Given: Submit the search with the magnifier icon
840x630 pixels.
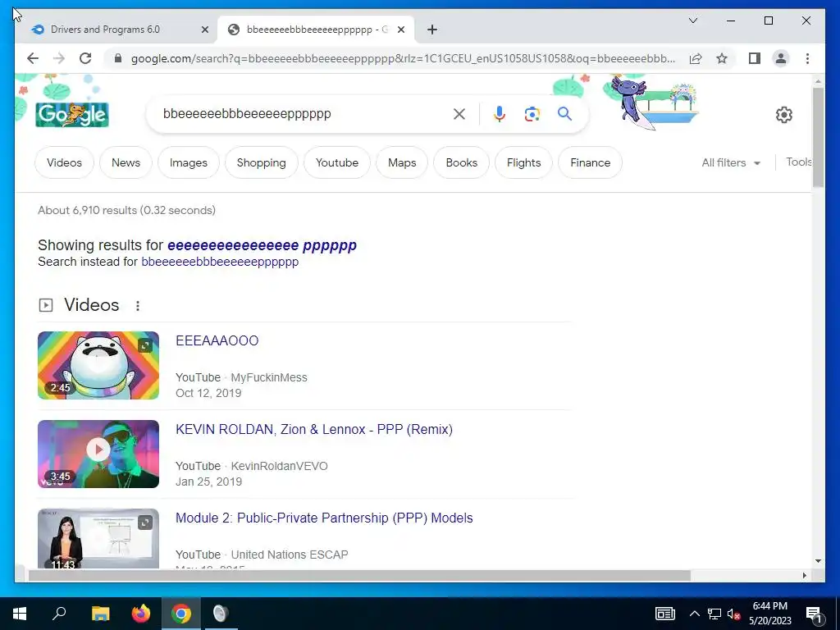Looking at the screenshot, I should pos(564,113).
